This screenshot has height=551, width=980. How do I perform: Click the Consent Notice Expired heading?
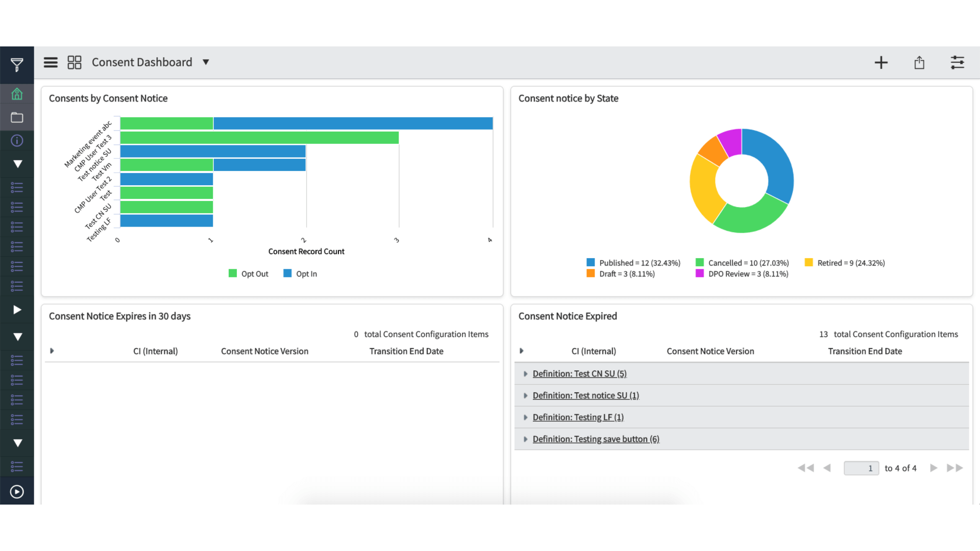click(x=568, y=316)
